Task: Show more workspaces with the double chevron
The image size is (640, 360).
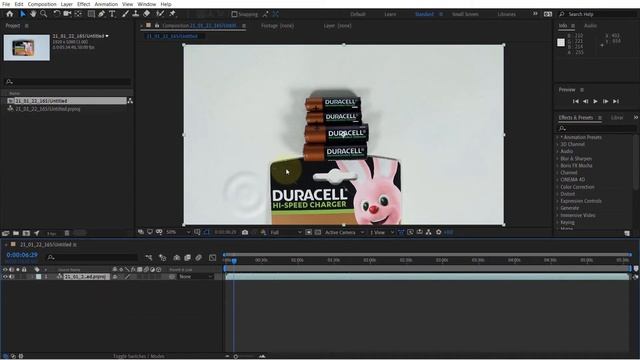Action: coord(535,14)
